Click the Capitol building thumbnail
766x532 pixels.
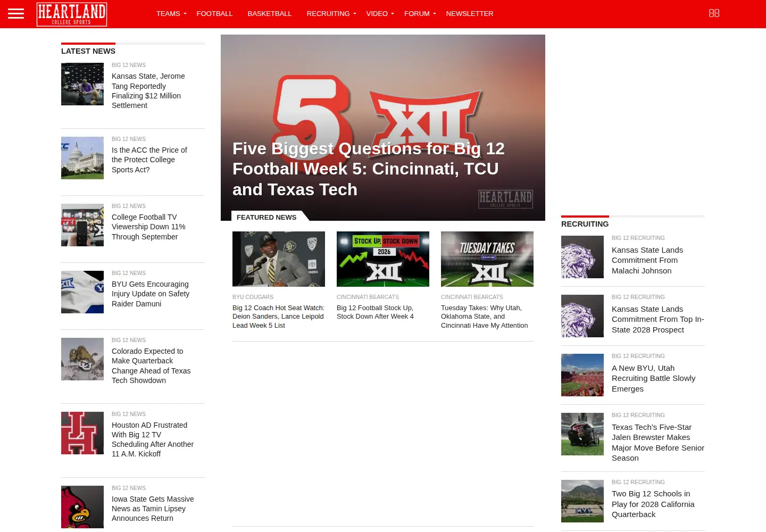tap(82, 158)
